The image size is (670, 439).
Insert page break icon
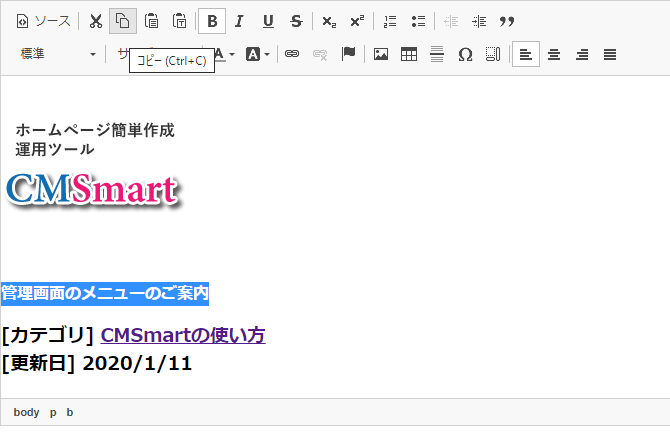(x=493, y=54)
